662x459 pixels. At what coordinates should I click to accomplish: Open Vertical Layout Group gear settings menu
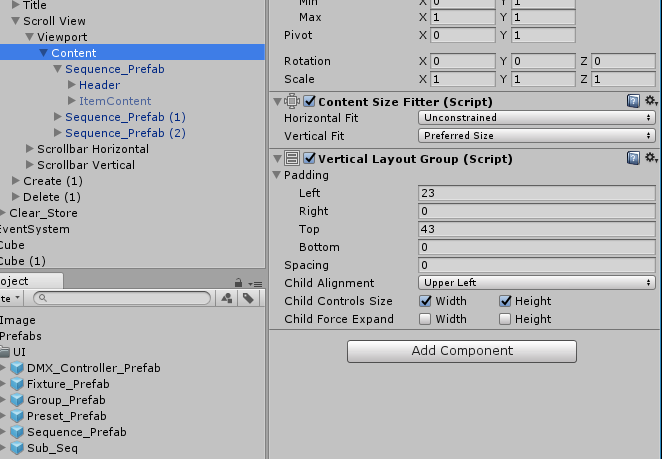pos(651,158)
